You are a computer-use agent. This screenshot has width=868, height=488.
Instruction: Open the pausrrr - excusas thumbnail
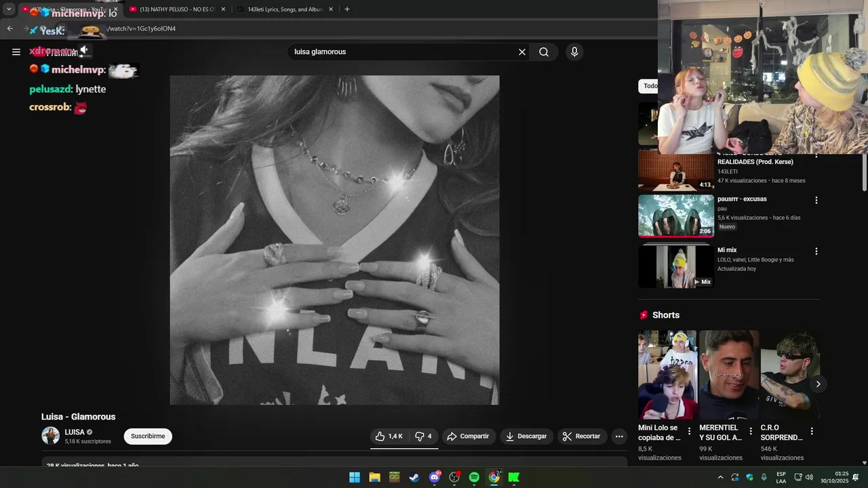(676, 216)
